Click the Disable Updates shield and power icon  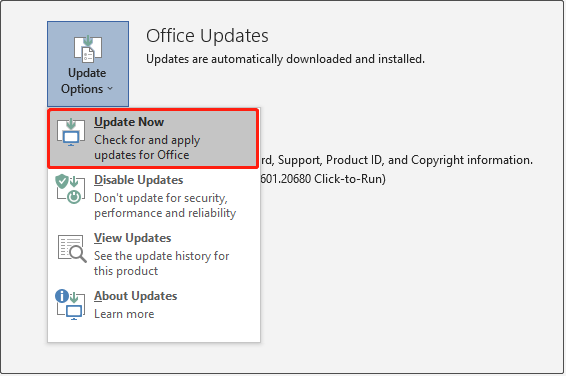coord(70,189)
